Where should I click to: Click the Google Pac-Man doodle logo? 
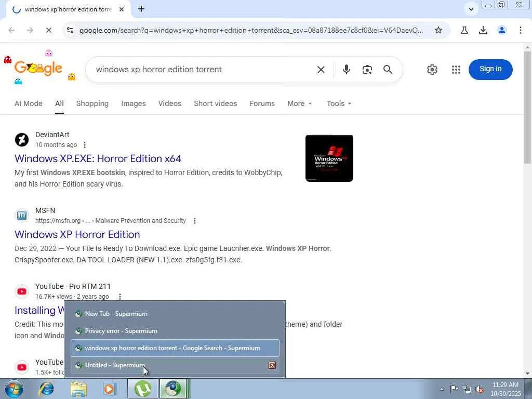coord(38,69)
